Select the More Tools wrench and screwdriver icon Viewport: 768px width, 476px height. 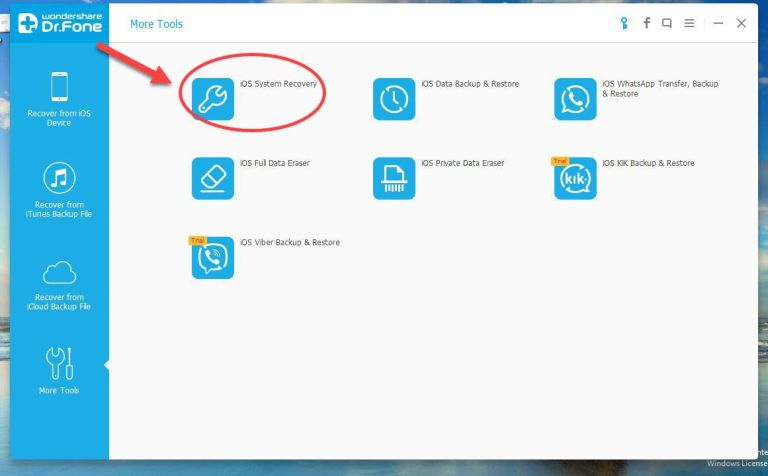(x=59, y=363)
